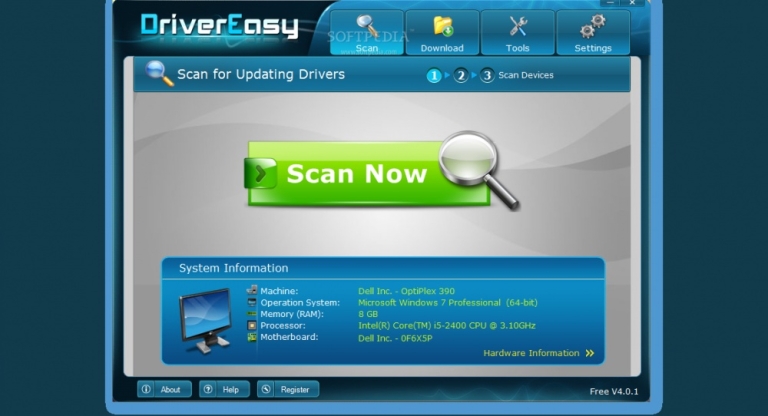Click the DriverEasy logo
This screenshot has height=416, width=768.
[x=219, y=26]
